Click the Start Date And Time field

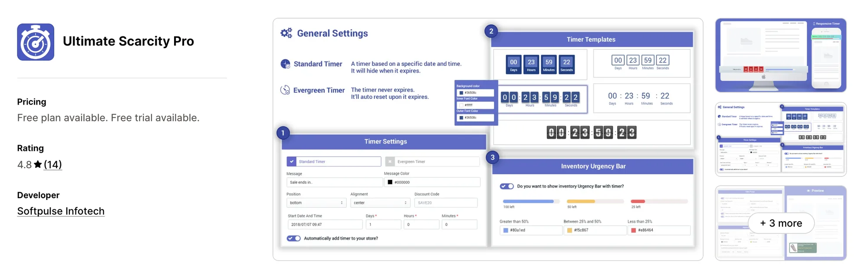click(325, 224)
